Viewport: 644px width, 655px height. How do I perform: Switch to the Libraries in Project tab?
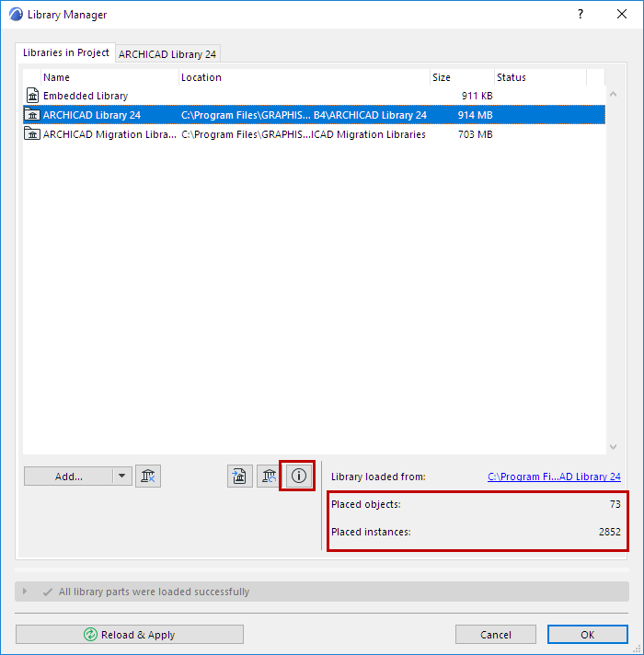point(65,52)
